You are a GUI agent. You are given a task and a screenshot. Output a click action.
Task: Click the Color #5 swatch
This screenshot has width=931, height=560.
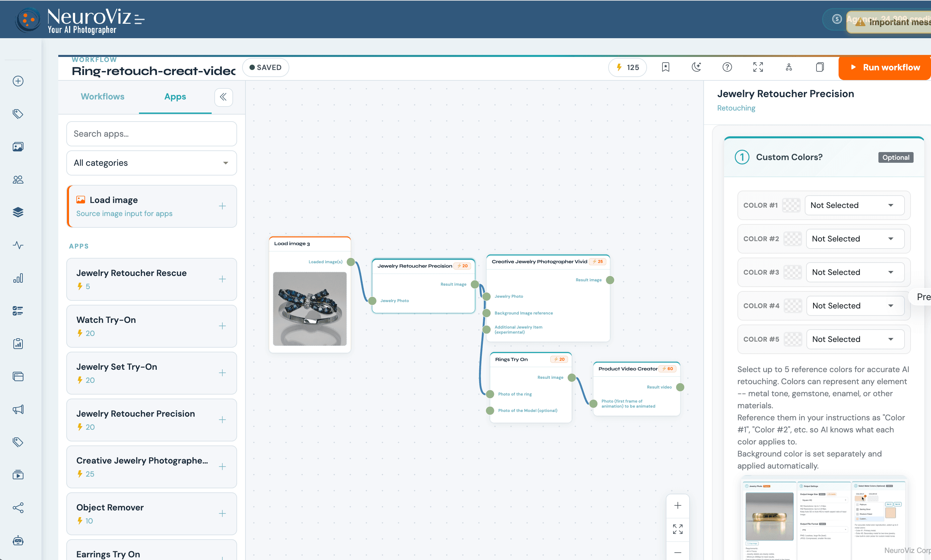[x=793, y=340]
